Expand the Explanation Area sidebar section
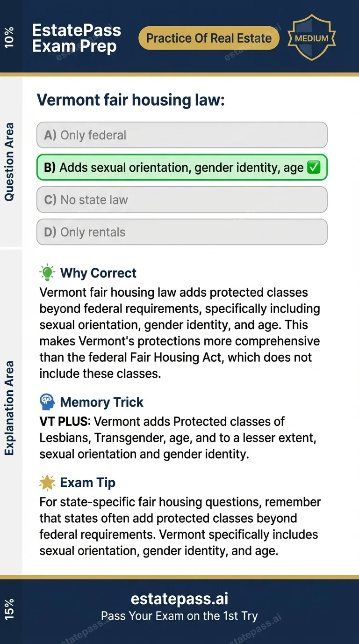 coord(10,406)
